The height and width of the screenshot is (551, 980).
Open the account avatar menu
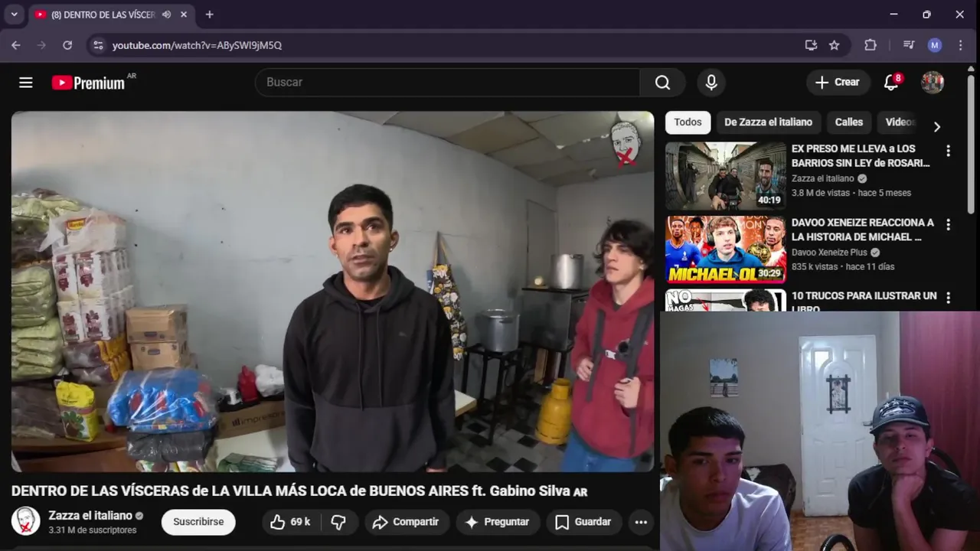click(x=933, y=83)
